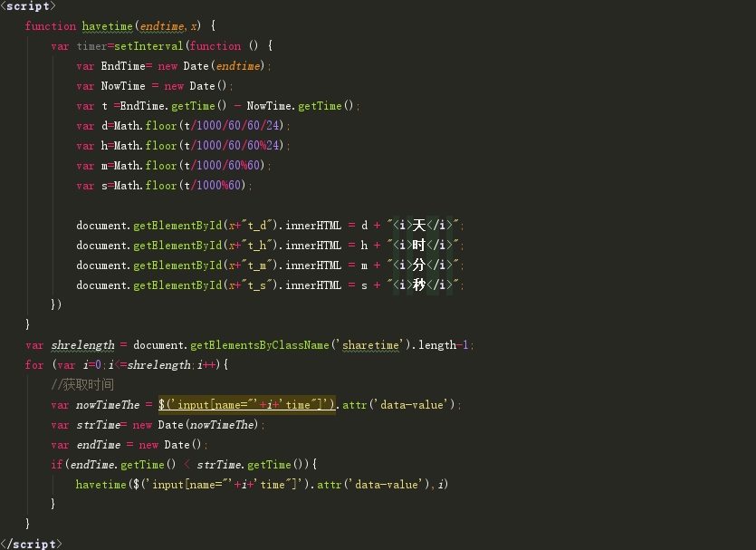
Task: Click the 天 character in the t_d line
Action: point(419,226)
